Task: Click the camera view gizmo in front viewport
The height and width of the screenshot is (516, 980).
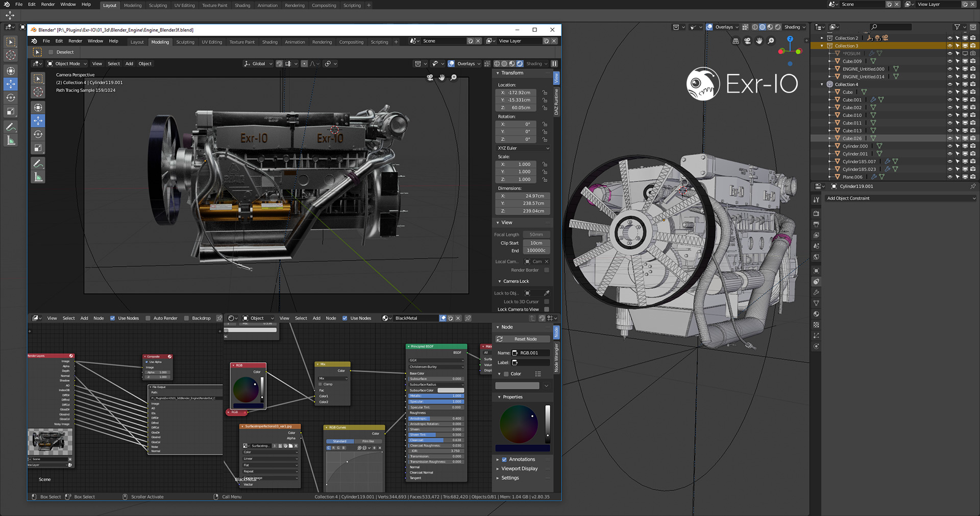Action: click(430, 77)
